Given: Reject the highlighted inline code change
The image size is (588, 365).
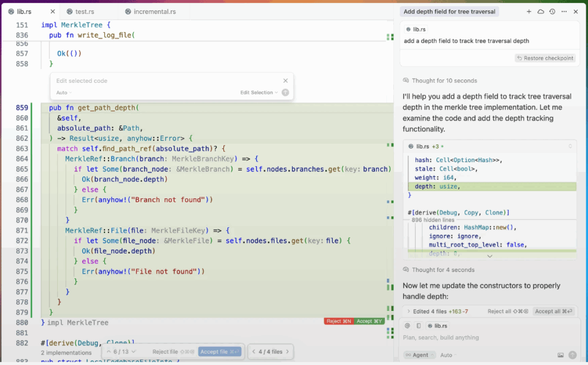Looking at the screenshot, I should 339,321.
